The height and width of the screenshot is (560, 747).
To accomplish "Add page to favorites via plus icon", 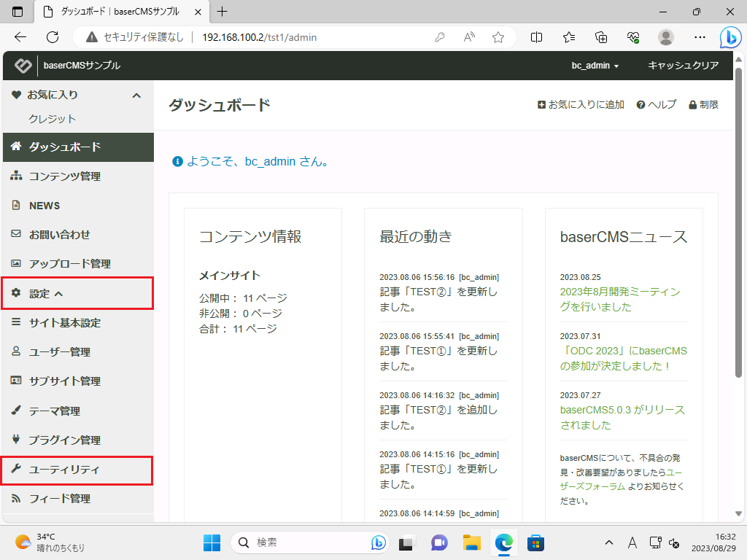I will point(541,105).
